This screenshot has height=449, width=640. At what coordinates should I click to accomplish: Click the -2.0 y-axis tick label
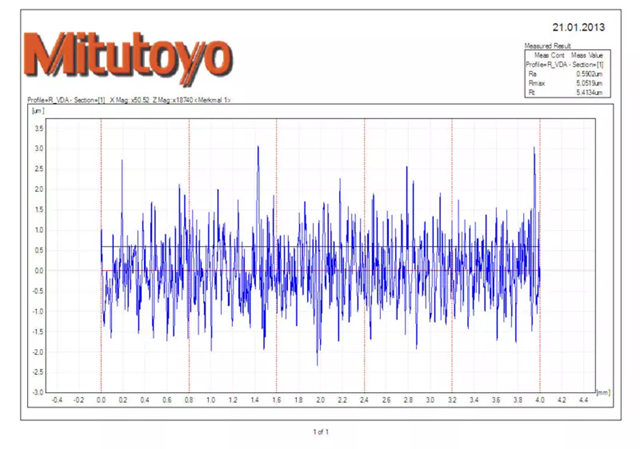click(38, 352)
